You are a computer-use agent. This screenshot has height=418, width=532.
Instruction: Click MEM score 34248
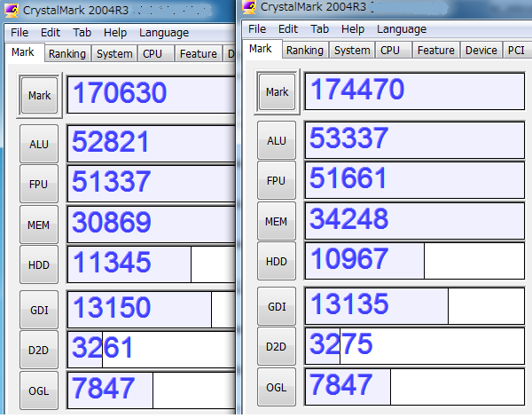click(415, 221)
